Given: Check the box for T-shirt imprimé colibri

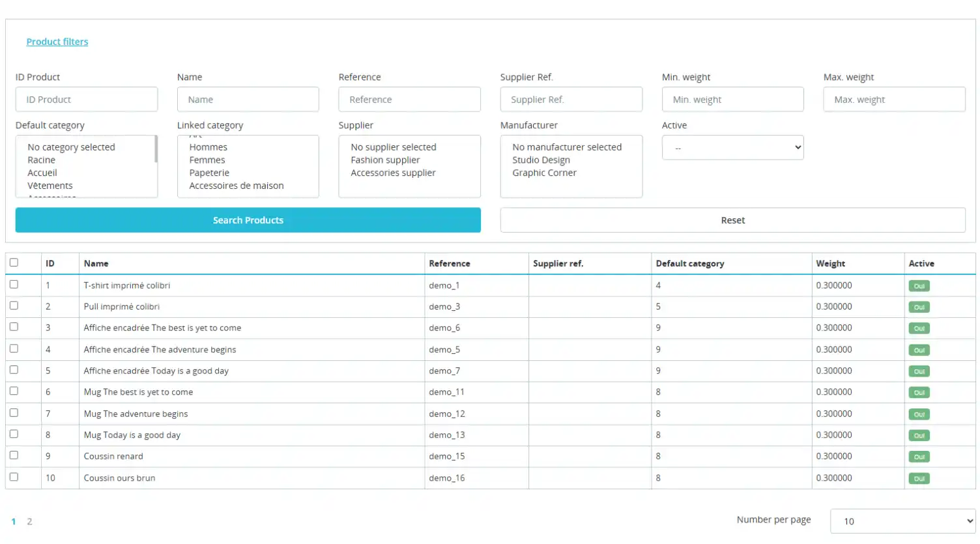Looking at the screenshot, I should tap(14, 285).
